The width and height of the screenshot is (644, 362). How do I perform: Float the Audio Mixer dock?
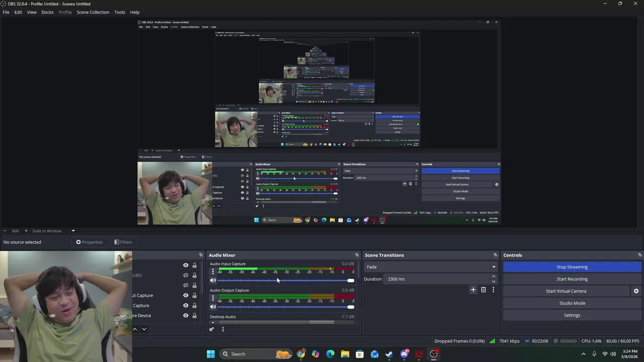pos(357,255)
